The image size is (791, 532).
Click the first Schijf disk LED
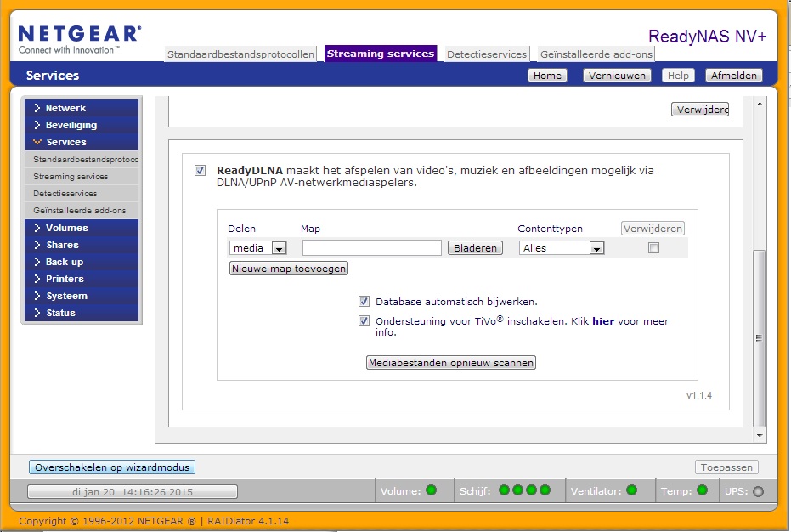click(505, 490)
